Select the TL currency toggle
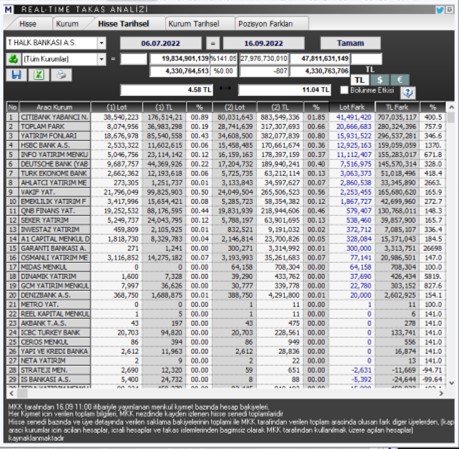Viewport: 459px width, 449px height. point(360,80)
